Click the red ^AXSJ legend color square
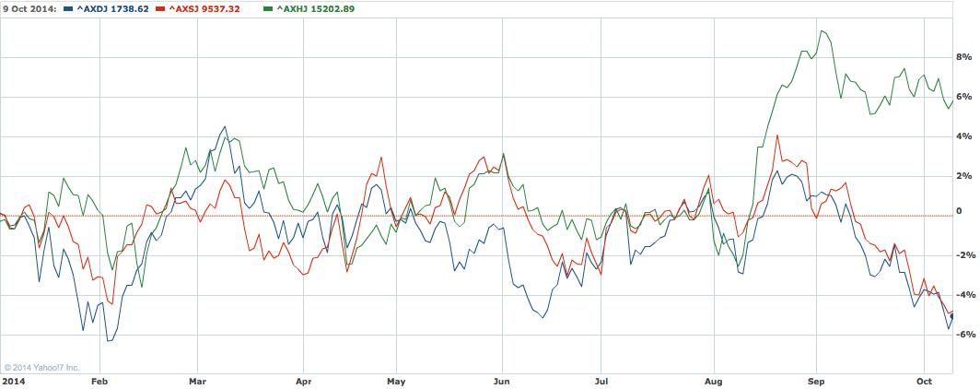The width and height of the screenshot is (980, 389). pos(159,8)
